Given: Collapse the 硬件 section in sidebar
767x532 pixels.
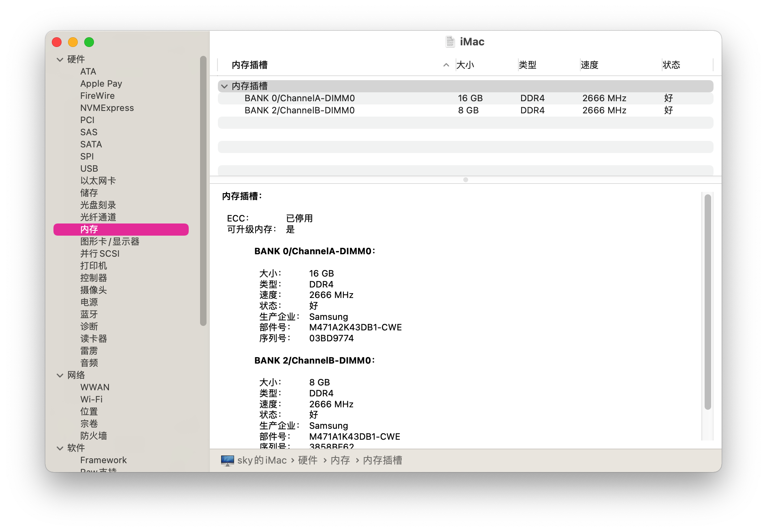Looking at the screenshot, I should click(60, 60).
